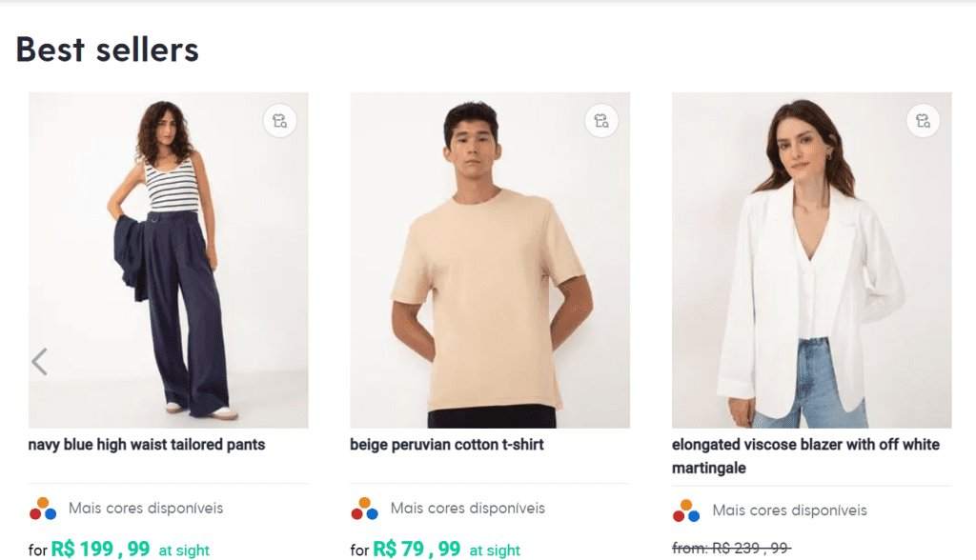Click similar-items icon on beige t-shirt photo
The height and width of the screenshot is (560, 976).
point(601,121)
